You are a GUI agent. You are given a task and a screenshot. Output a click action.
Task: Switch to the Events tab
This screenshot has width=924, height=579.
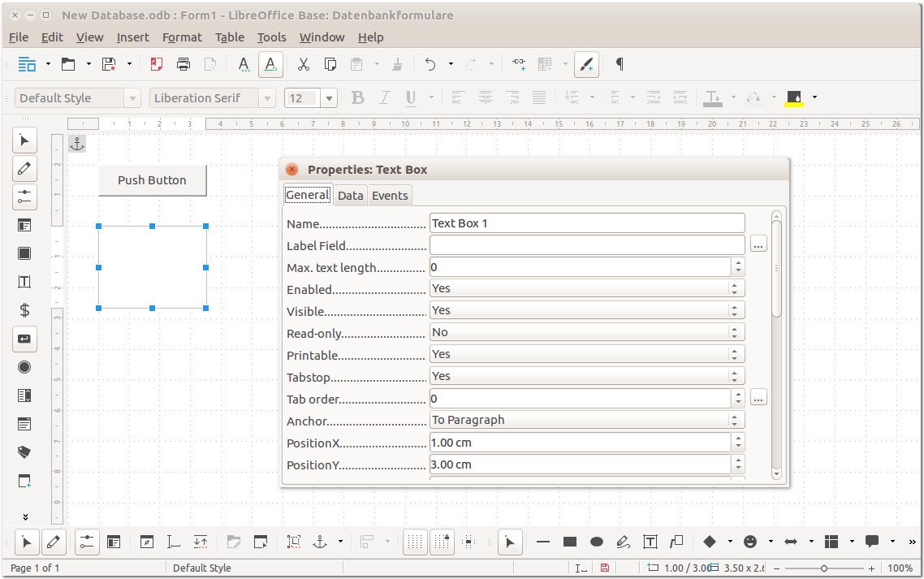click(390, 195)
